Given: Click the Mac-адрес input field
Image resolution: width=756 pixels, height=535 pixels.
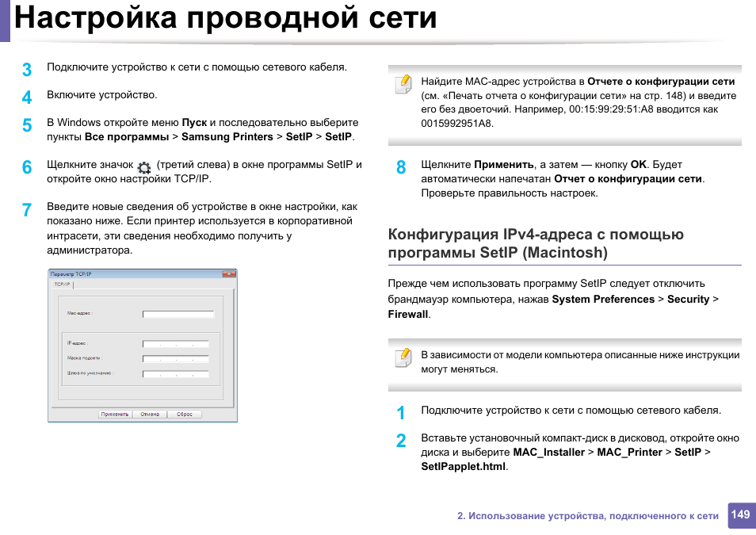Looking at the screenshot, I should (178, 312).
